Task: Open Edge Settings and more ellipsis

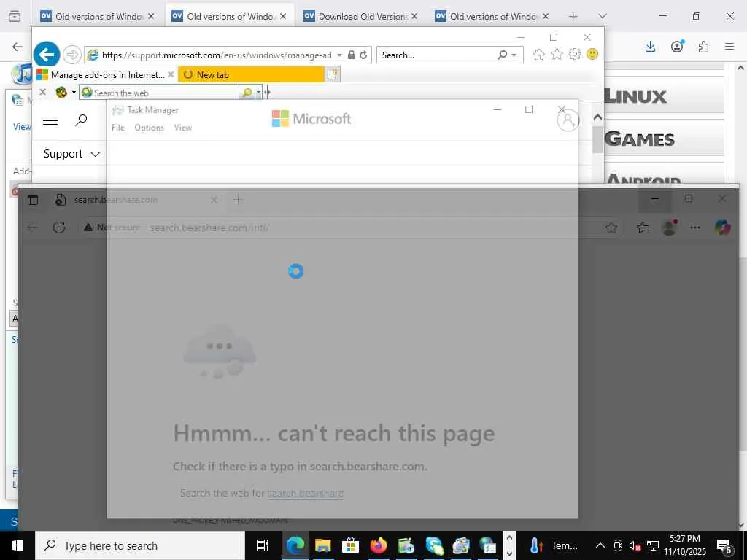Action: point(695,227)
